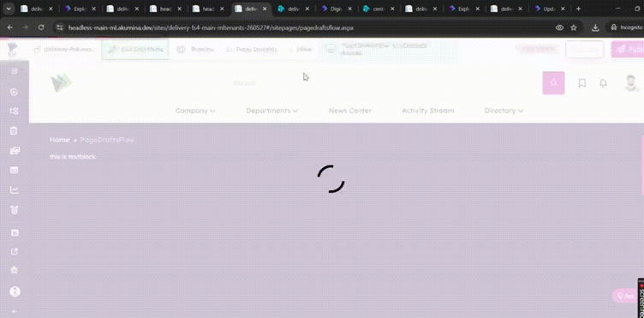The width and height of the screenshot is (644, 318).
Task: Click the Home breadcrumb link
Action: coord(60,140)
